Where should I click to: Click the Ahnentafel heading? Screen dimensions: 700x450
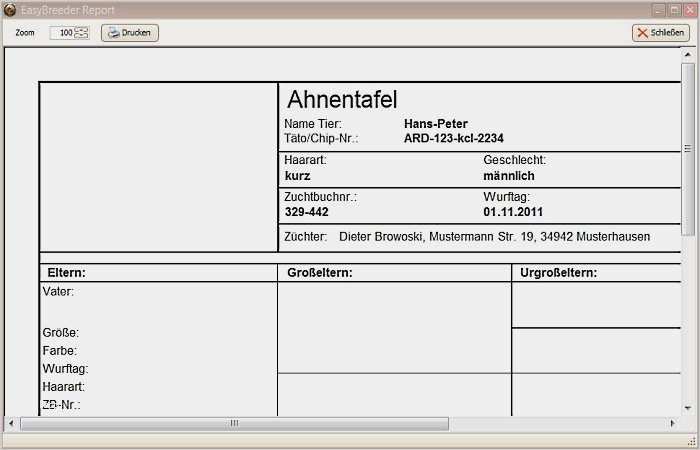tap(342, 99)
